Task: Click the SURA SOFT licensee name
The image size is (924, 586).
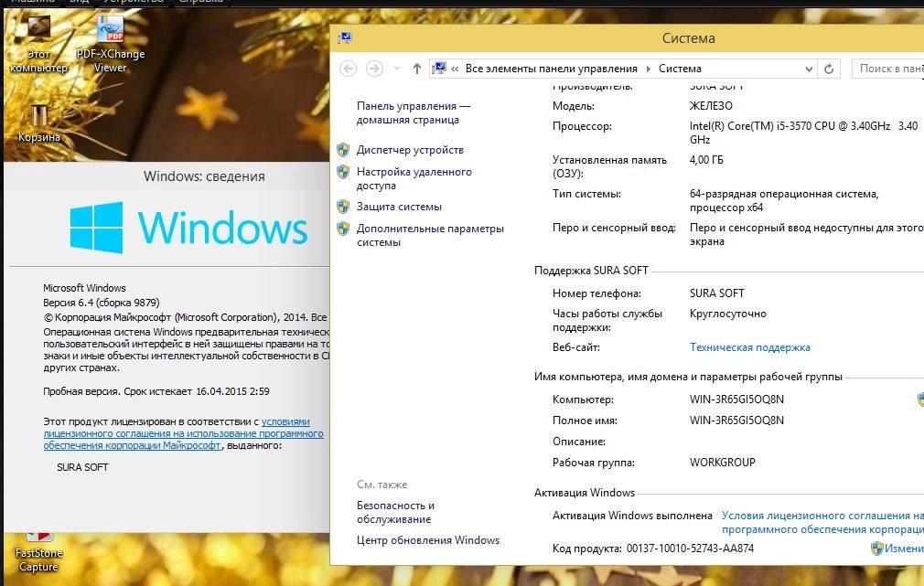Action: 82,467
